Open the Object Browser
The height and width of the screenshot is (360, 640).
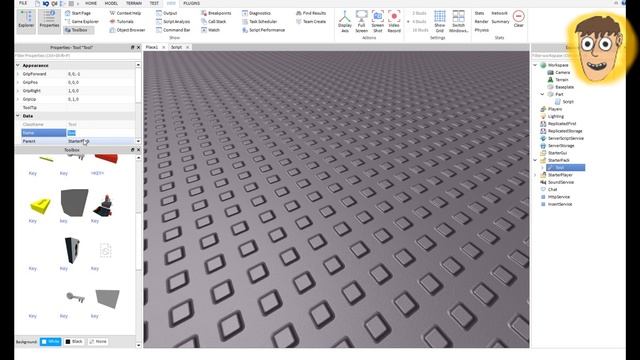click(127, 30)
